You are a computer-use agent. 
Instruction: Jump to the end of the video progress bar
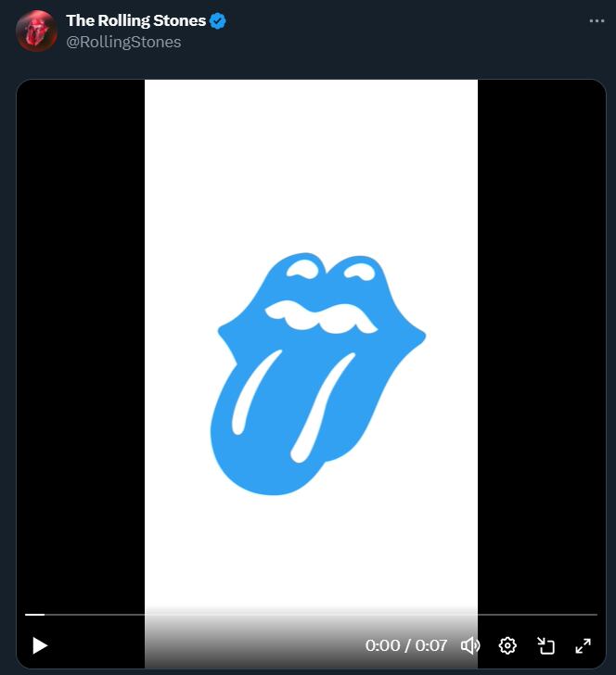[595, 614]
